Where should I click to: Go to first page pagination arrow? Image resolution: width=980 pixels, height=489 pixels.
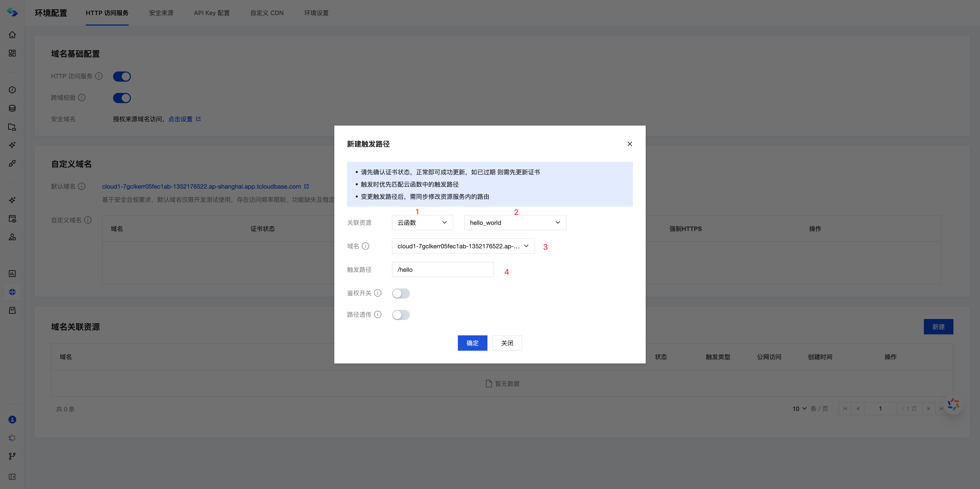pyautogui.click(x=845, y=408)
